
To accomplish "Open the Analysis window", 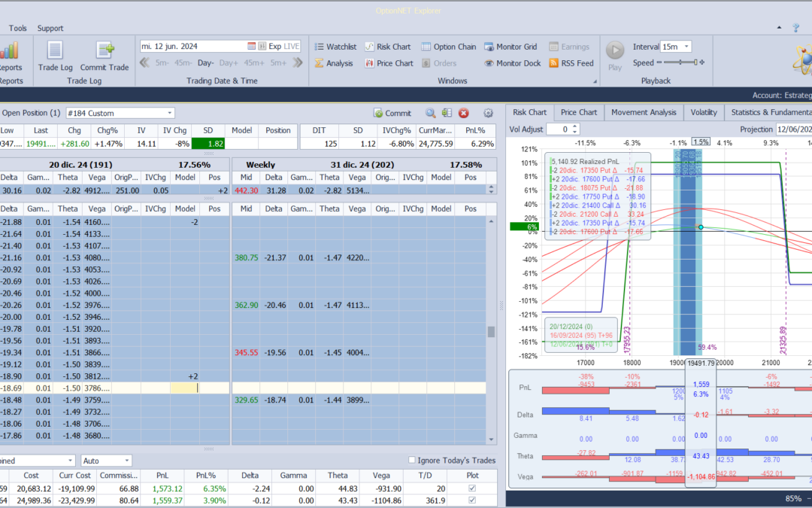I will click(x=334, y=63).
